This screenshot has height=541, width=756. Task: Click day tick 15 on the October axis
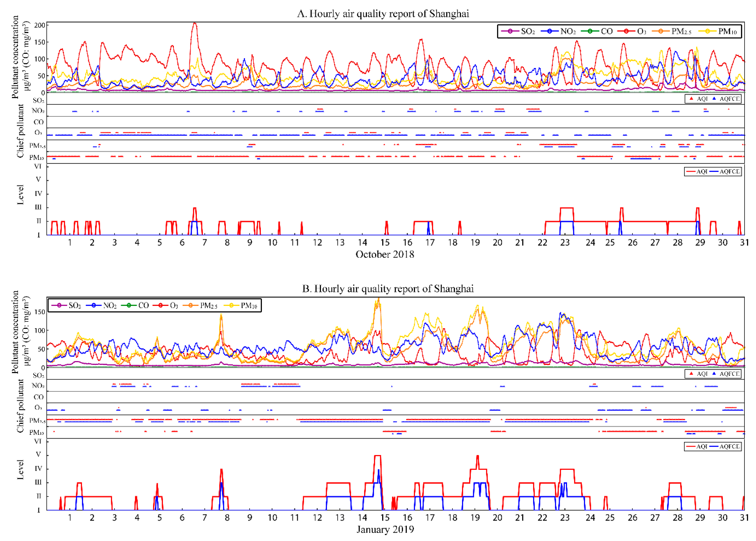pyautogui.click(x=385, y=243)
